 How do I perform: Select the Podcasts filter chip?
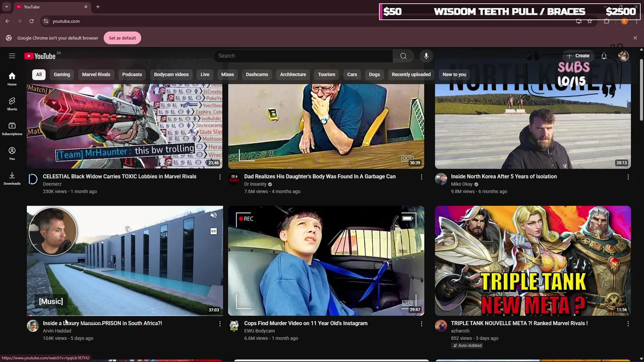[x=132, y=74]
